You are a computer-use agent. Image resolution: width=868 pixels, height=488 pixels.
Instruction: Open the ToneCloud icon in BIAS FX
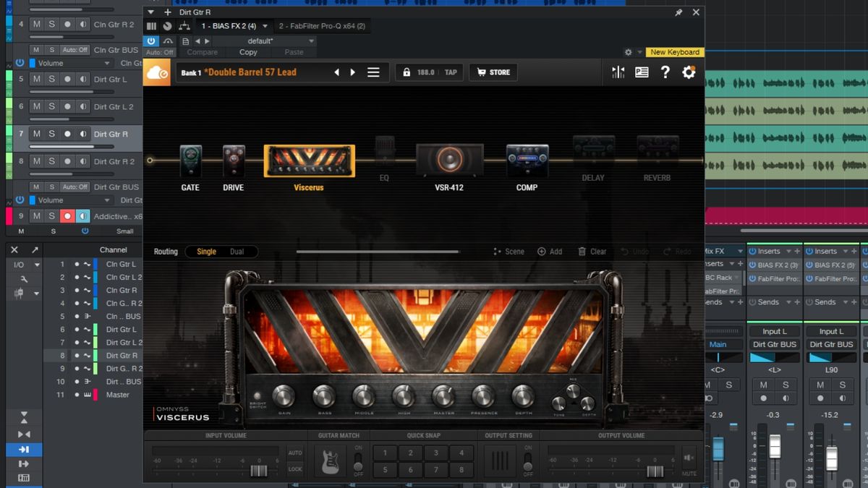click(157, 72)
